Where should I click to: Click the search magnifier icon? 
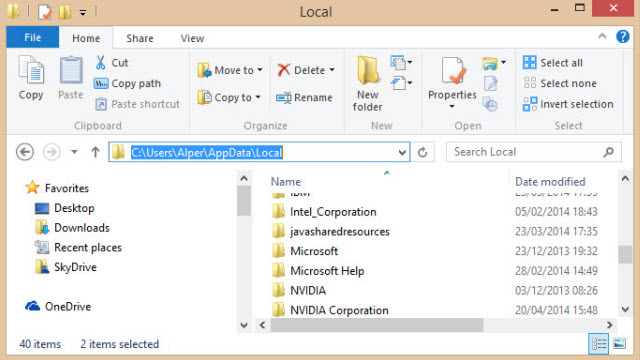click(x=608, y=152)
